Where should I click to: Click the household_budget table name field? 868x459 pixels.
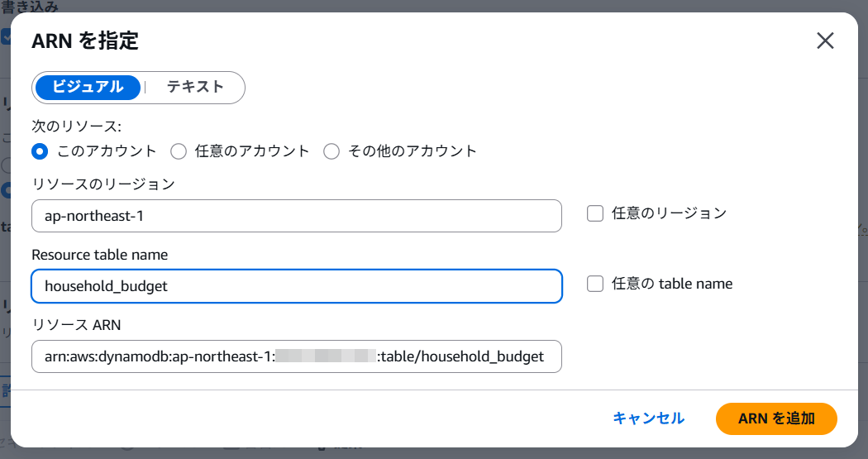pyautogui.click(x=296, y=286)
